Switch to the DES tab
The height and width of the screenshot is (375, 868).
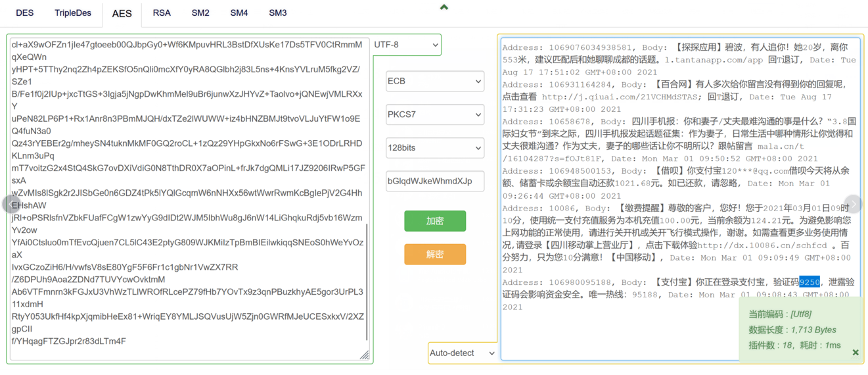click(x=25, y=13)
